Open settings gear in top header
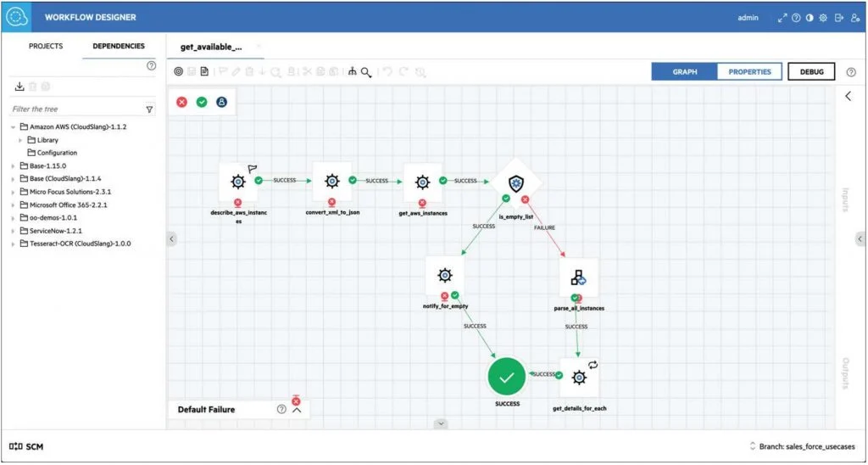 pos(823,17)
